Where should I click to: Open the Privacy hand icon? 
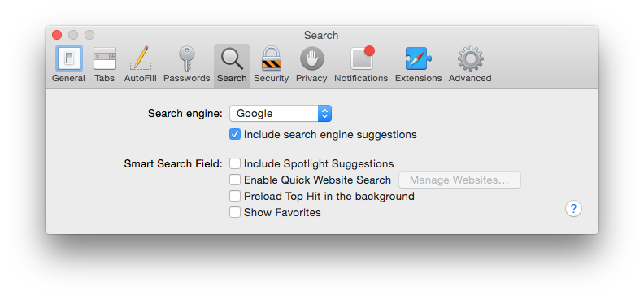[x=311, y=58]
